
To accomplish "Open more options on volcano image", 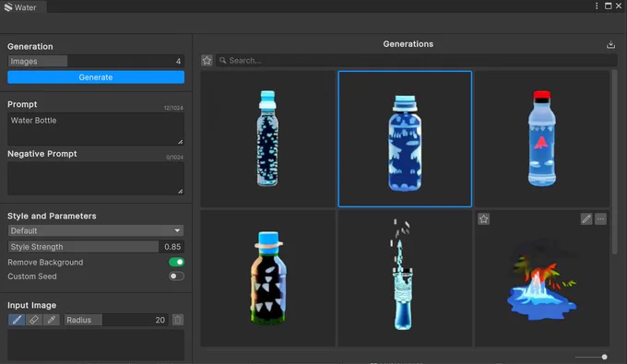I will point(600,219).
